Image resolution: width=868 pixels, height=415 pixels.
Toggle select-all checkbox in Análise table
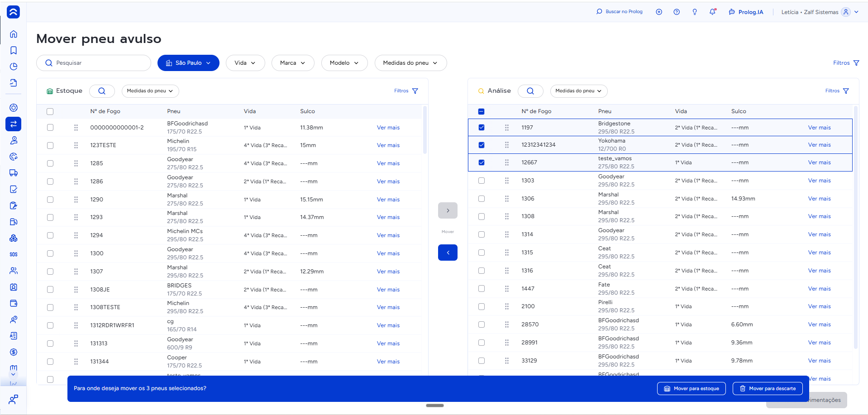[482, 111]
